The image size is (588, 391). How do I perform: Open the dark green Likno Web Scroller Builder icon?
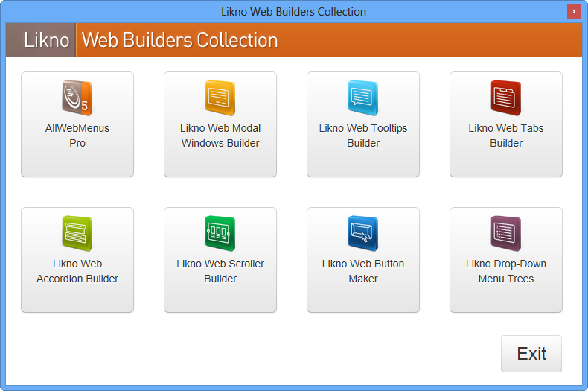[220, 233]
